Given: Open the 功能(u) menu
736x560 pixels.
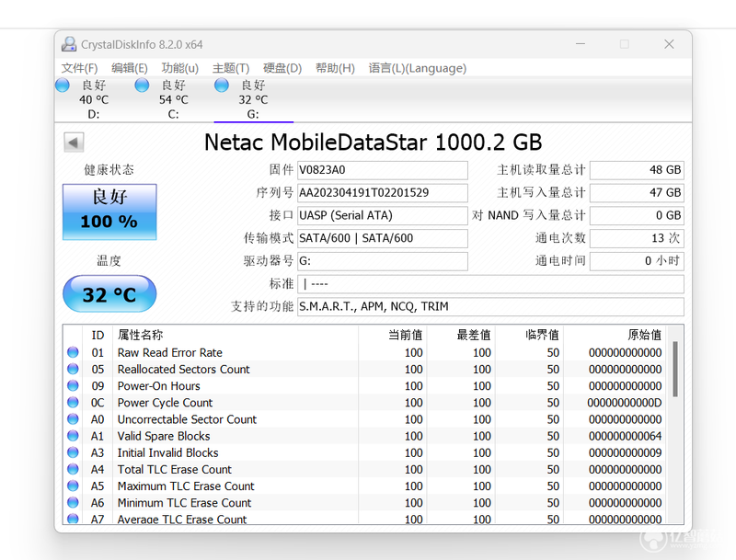Looking at the screenshot, I should tap(179, 68).
